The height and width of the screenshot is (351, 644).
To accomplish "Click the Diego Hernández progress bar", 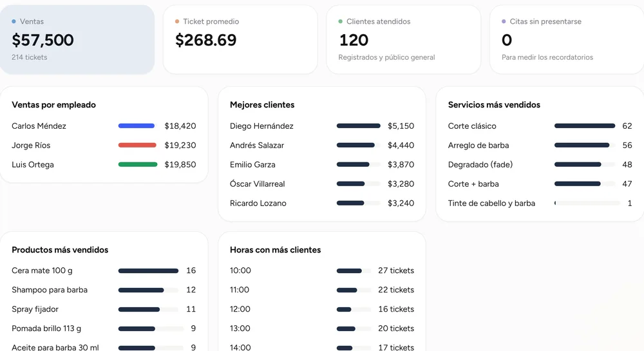I will [358, 126].
